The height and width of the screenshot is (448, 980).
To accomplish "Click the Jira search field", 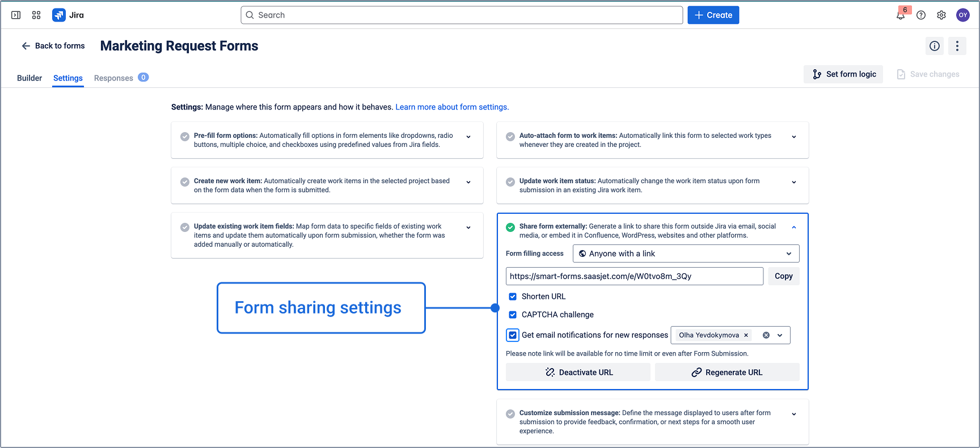I will [462, 15].
